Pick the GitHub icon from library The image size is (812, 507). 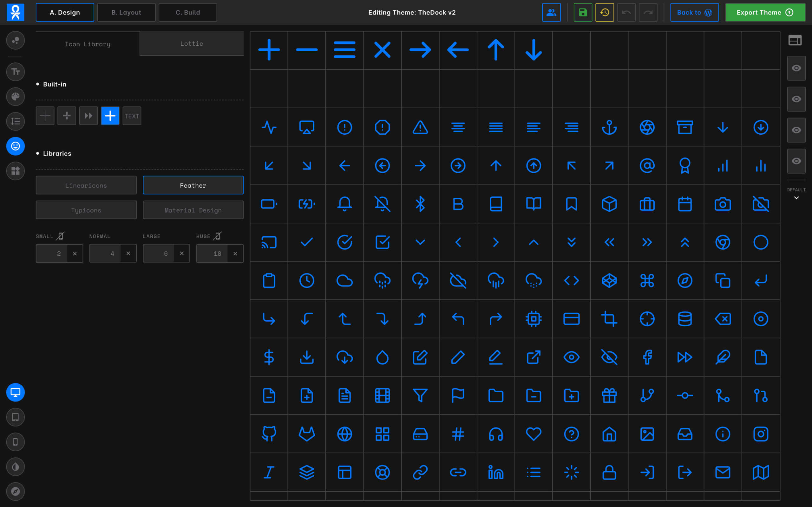tap(269, 434)
